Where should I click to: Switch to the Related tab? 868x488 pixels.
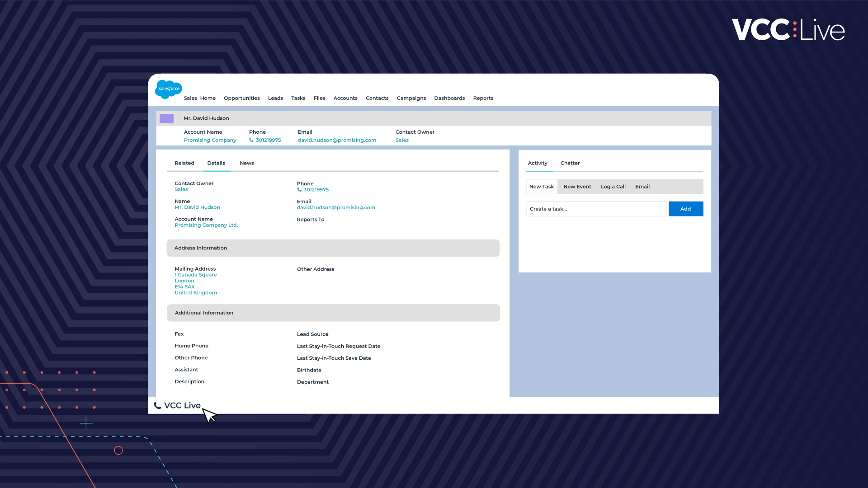(184, 163)
